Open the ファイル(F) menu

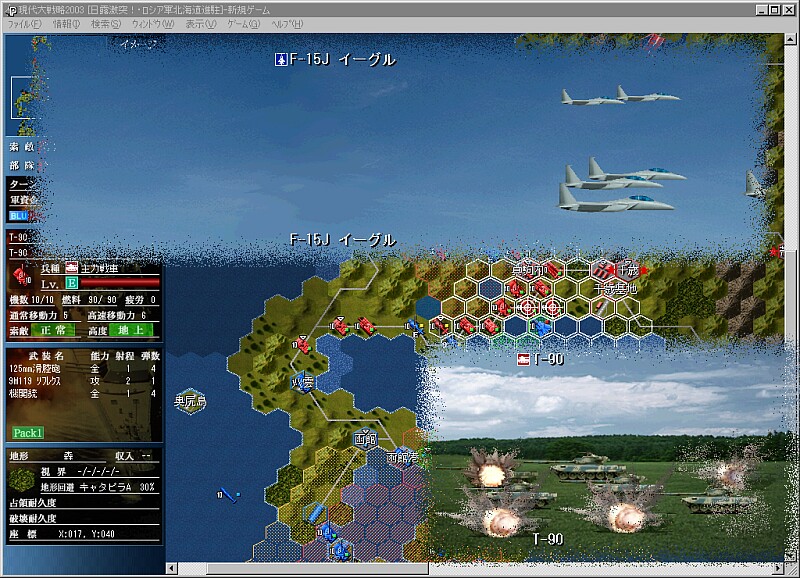coord(24,24)
